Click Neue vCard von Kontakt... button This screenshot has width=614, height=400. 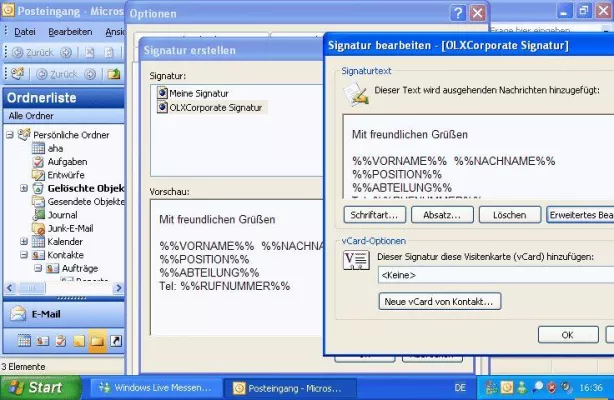[x=440, y=301]
